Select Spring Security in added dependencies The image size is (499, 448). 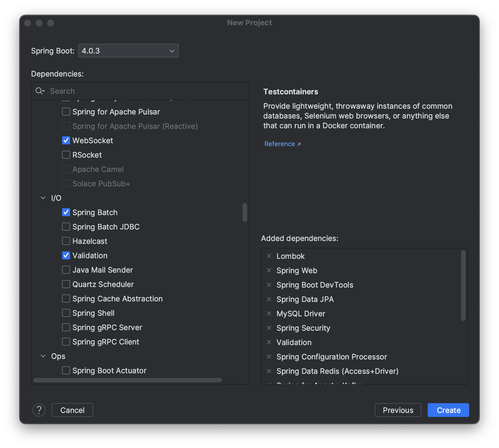303,328
